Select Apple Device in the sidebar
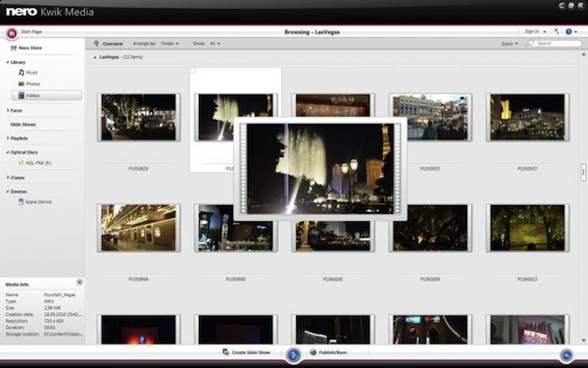The image size is (588, 368). 35,201
